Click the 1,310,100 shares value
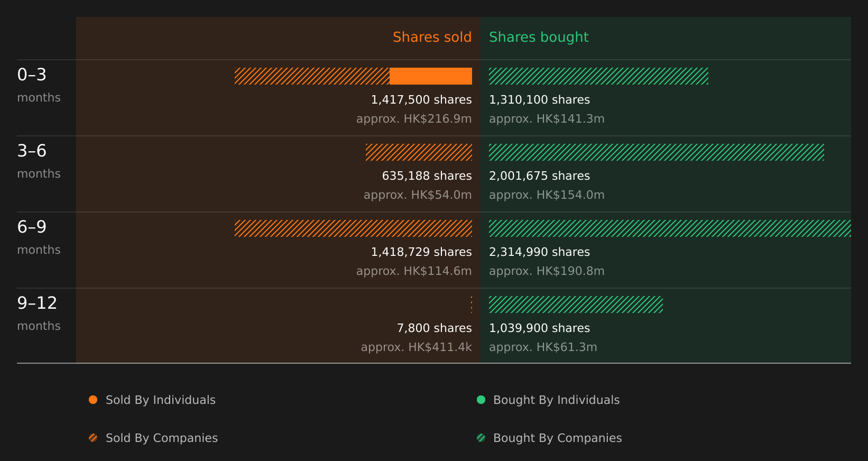The image size is (868, 461). pos(539,100)
